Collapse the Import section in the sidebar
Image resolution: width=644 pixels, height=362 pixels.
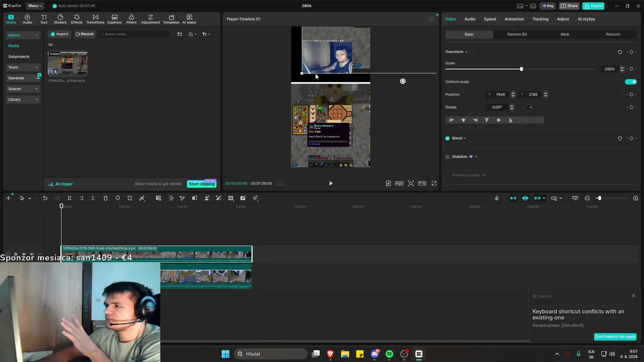[36, 35]
